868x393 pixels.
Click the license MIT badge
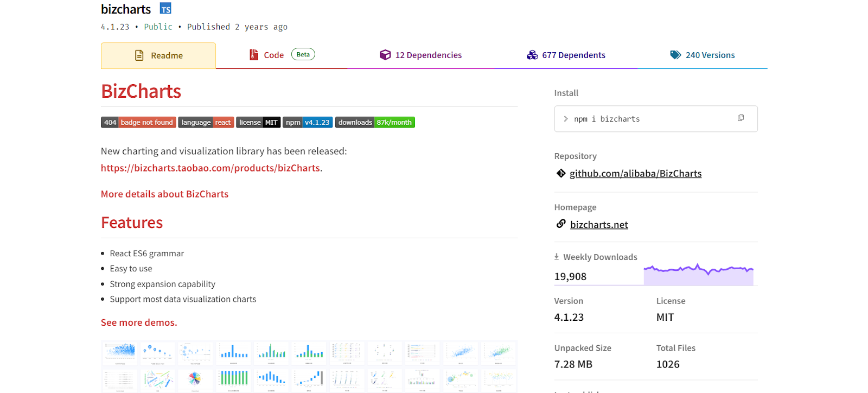pyautogui.click(x=258, y=123)
